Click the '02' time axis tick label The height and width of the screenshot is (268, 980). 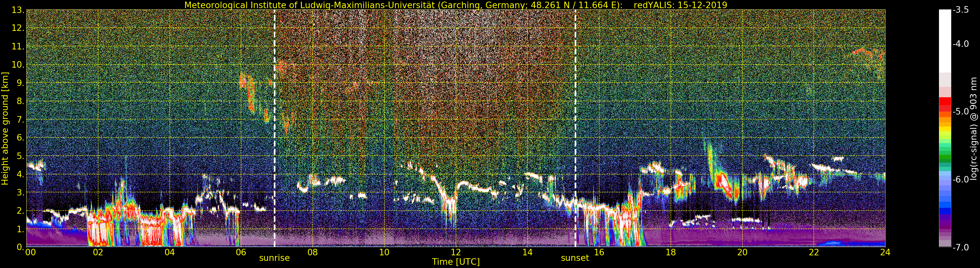tap(98, 252)
